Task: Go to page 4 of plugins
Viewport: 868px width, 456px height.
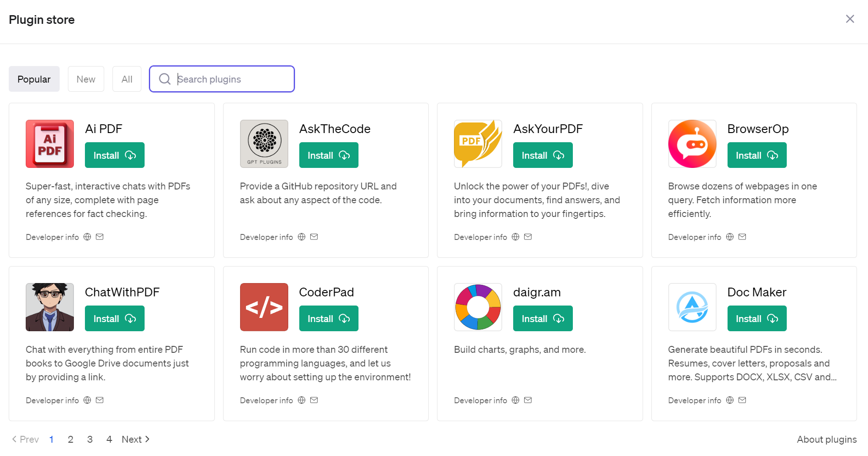Action: [109, 439]
